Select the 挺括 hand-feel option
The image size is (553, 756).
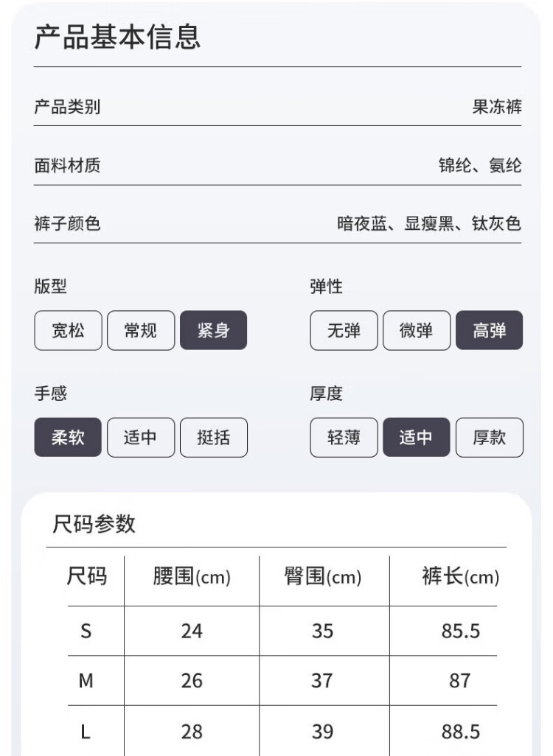pyautogui.click(x=213, y=438)
